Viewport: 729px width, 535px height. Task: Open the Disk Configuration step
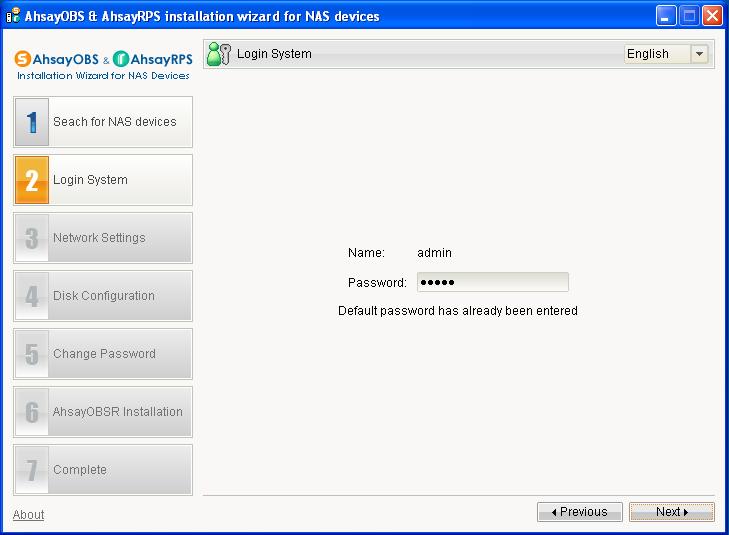click(103, 296)
